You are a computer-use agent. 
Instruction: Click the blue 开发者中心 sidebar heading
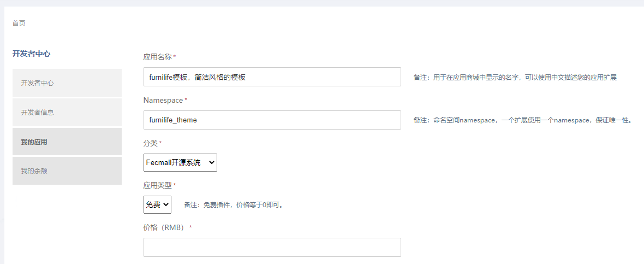(x=31, y=54)
